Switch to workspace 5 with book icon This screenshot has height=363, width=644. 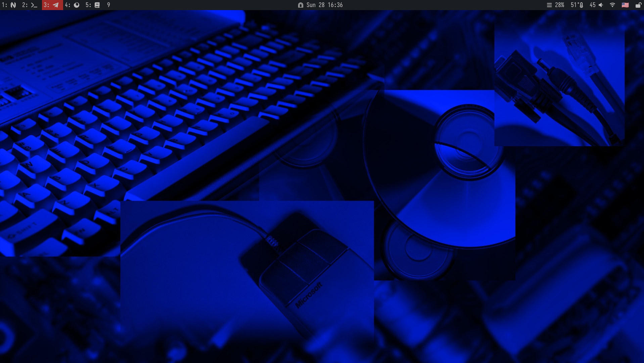click(93, 5)
